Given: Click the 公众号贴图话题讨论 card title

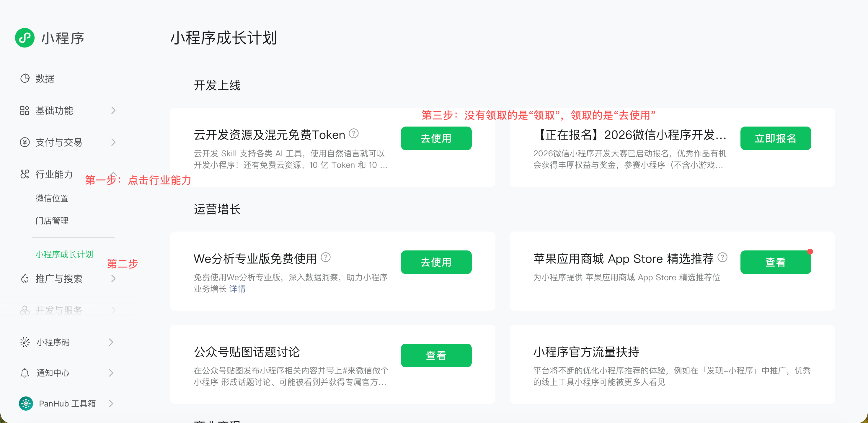Looking at the screenshot, I should 247,352.
